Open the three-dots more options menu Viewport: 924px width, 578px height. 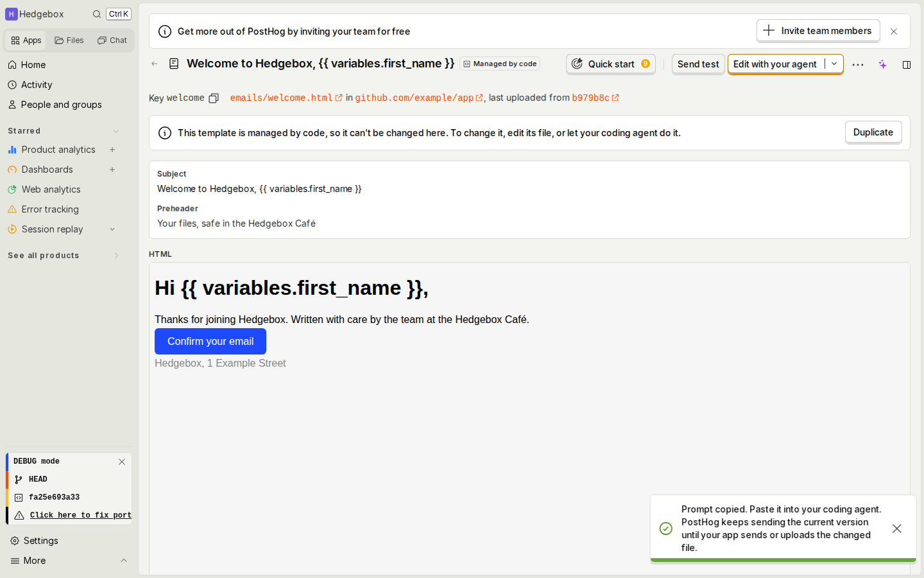(858, 64)
